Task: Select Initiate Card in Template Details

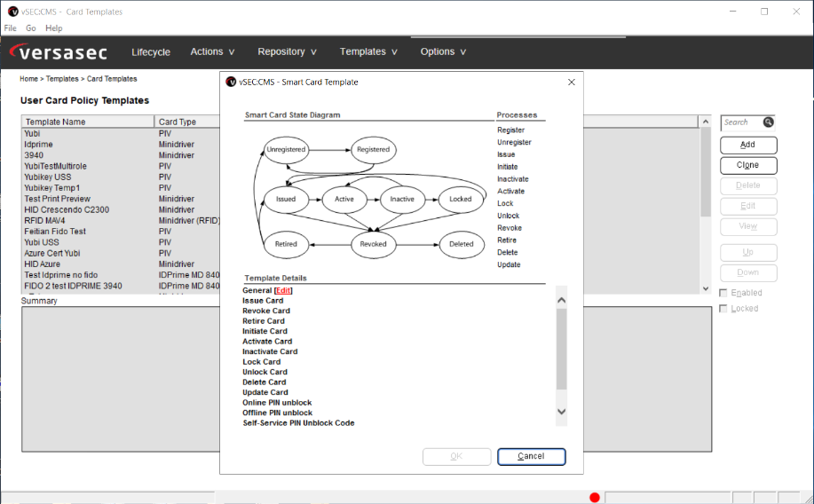Action: click(x=265, y=331)
